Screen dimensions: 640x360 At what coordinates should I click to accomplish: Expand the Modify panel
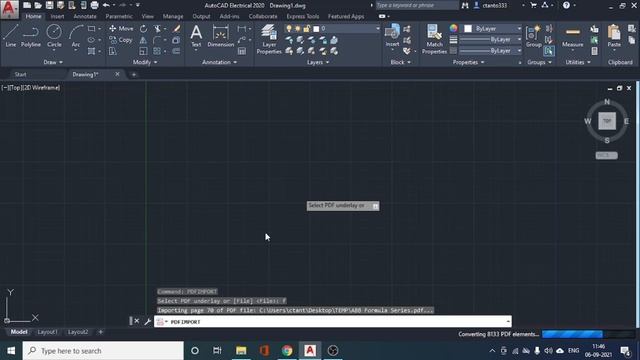(145, 62)
